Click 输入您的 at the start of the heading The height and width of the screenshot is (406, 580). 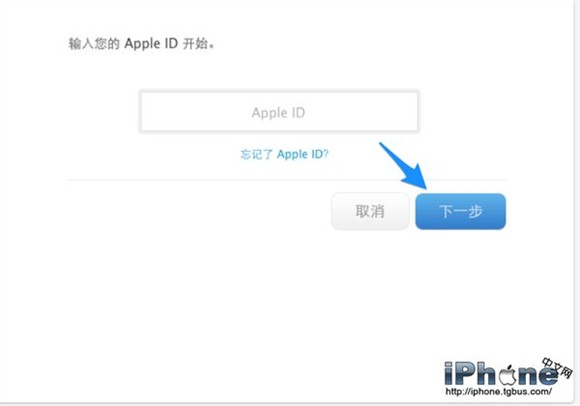click(94, 44)
